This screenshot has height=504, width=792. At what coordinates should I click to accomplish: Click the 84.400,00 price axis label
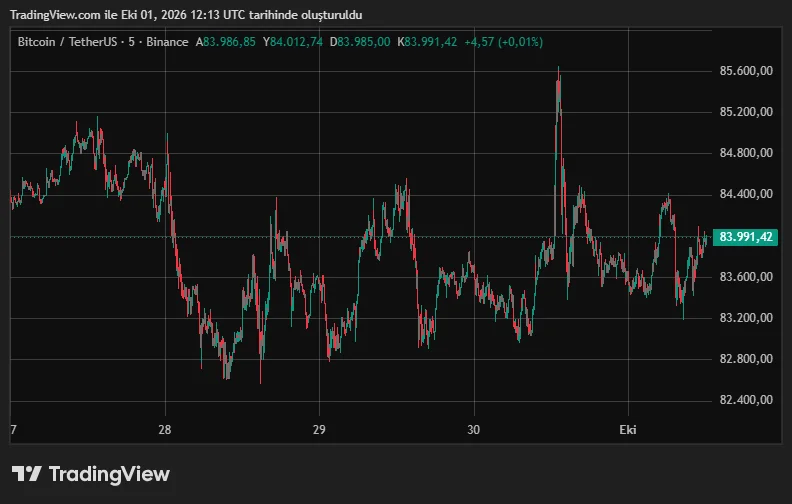coord(746,194)
